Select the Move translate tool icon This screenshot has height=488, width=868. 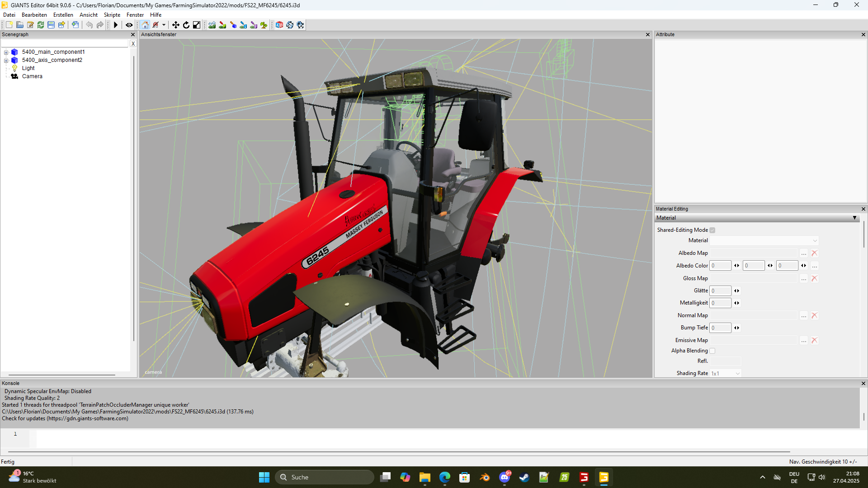[x=176, y=25]
